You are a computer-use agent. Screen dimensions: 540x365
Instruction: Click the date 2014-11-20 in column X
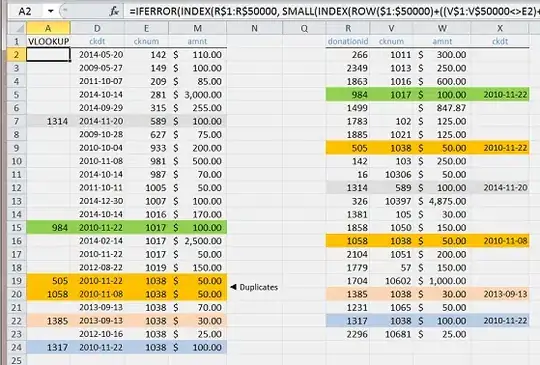(x=505, y=188)
